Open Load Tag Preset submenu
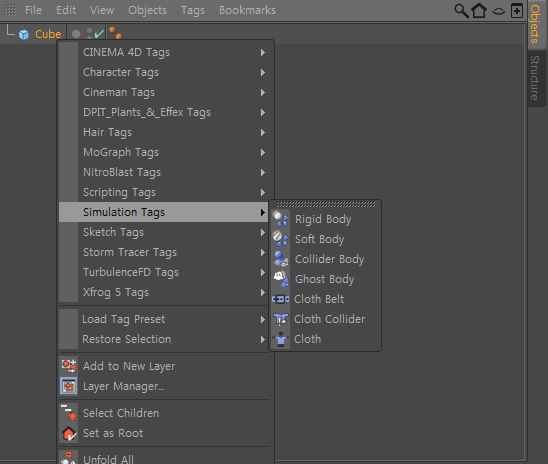This screenshot has width=548, height=464. point(164,319)
